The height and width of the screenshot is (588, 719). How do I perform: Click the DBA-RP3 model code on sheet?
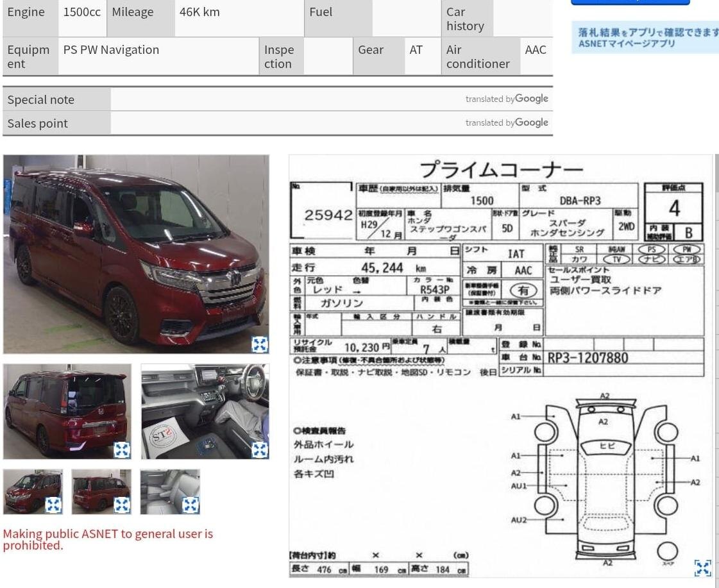click(x=580, y=201)
